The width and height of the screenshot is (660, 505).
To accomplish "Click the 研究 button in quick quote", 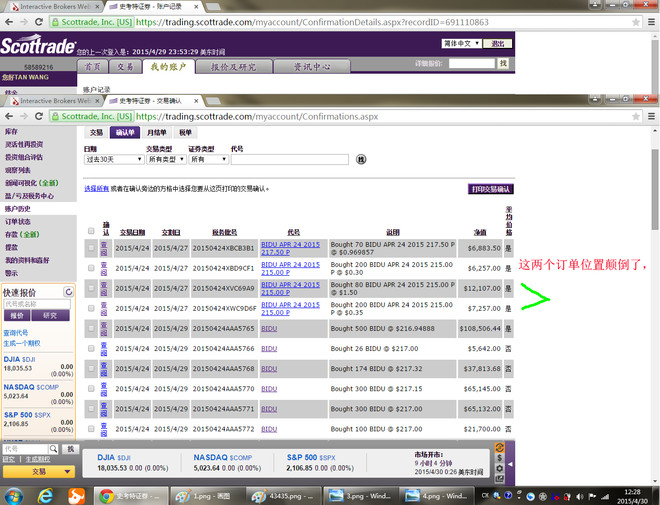I will tap(50, 316).
